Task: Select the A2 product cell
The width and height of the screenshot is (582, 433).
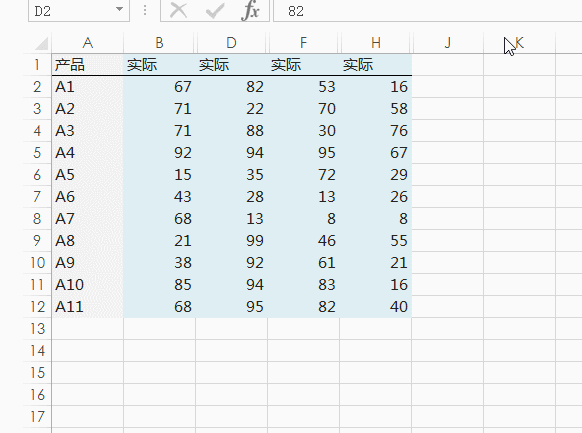Action: coord(88,109)
